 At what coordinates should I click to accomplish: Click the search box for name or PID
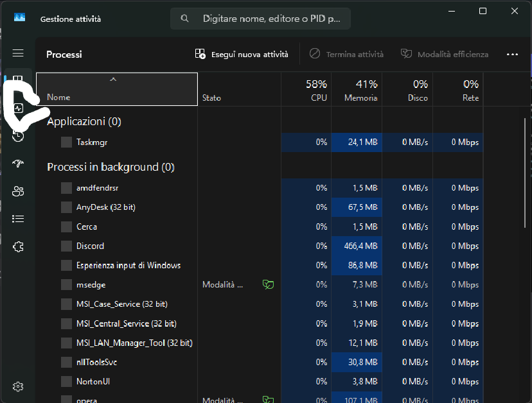pyautogui.click(x=260, y=19)
